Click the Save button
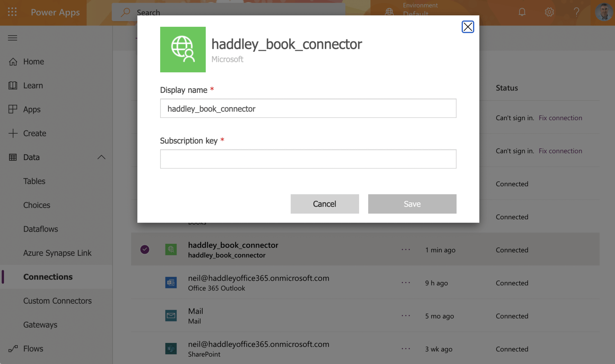The width and height of the screenshot is (615, 364). coord(412,204)
